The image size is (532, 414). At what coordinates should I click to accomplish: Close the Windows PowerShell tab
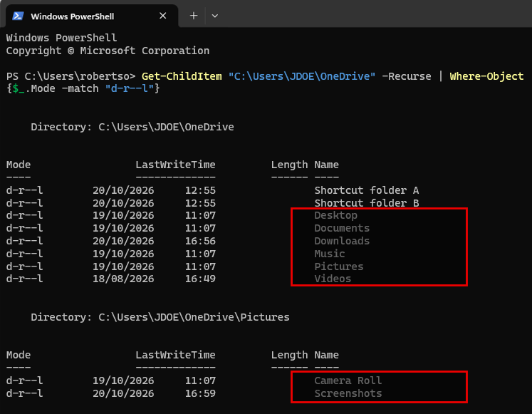click(x=163, y=16)
